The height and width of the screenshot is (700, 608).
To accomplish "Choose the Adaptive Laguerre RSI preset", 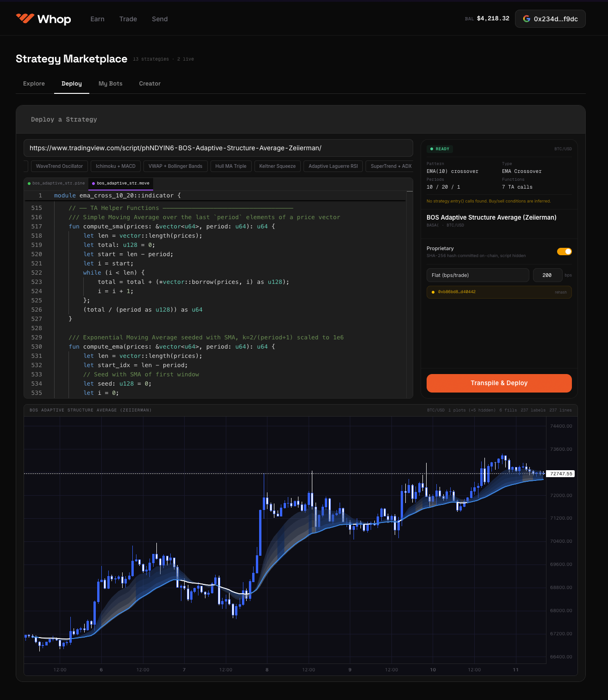I will coord(333,166).
